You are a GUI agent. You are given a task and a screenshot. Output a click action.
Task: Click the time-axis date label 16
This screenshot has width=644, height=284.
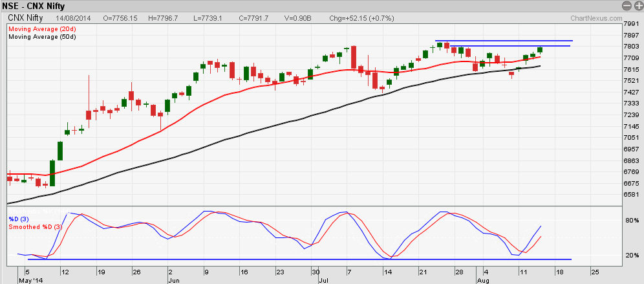(x=244, y=272)
